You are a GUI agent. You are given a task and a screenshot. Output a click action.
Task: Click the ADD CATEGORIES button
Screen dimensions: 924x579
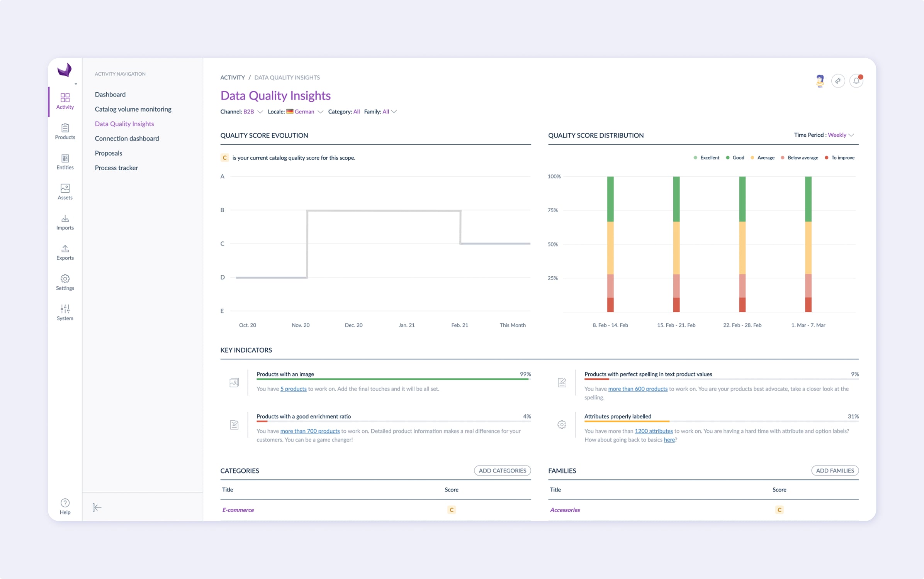502,471
